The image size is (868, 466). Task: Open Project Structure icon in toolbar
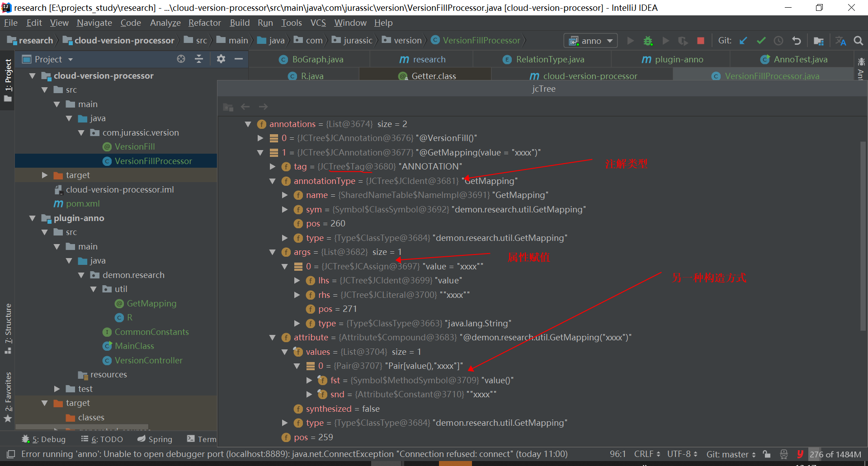click(818, 41)
